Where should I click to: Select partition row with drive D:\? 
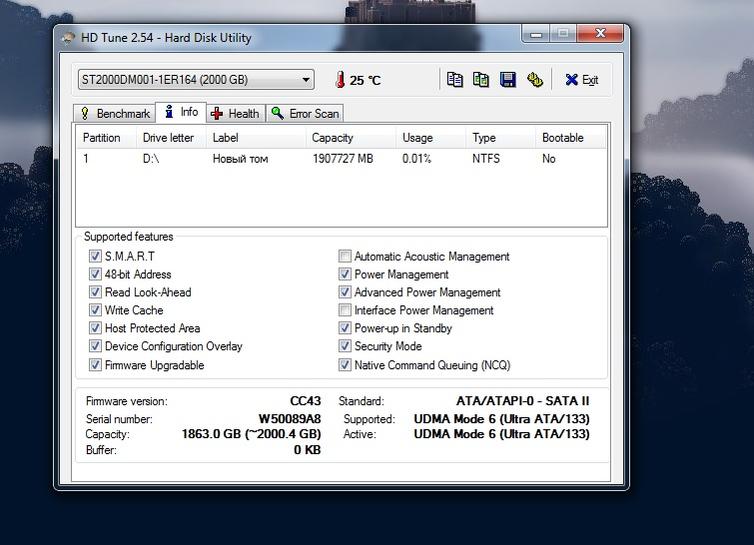(x=341, y=159)
